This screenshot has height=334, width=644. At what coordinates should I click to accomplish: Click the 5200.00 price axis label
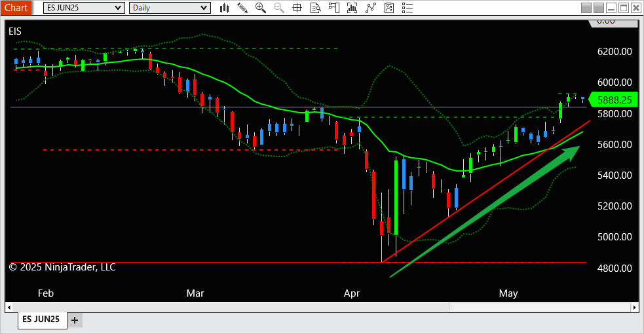(x=615, y=206)
